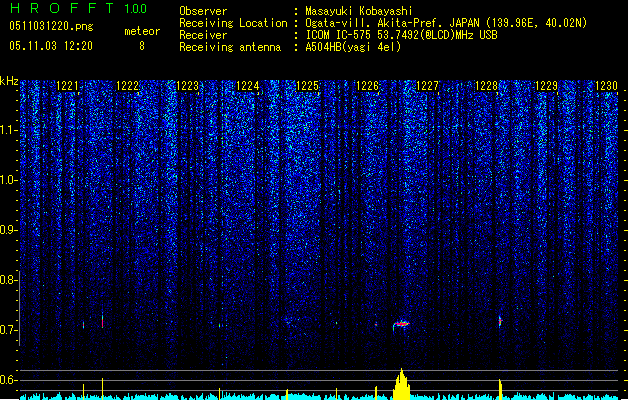Image resolution: width=629 pixels, height=400 pixels.
Task: Click the 1230 time marker
Action: coord(606,86)
